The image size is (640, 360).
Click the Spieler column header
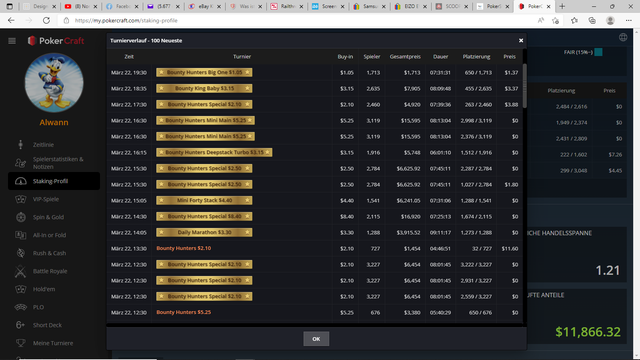point(372,57)
